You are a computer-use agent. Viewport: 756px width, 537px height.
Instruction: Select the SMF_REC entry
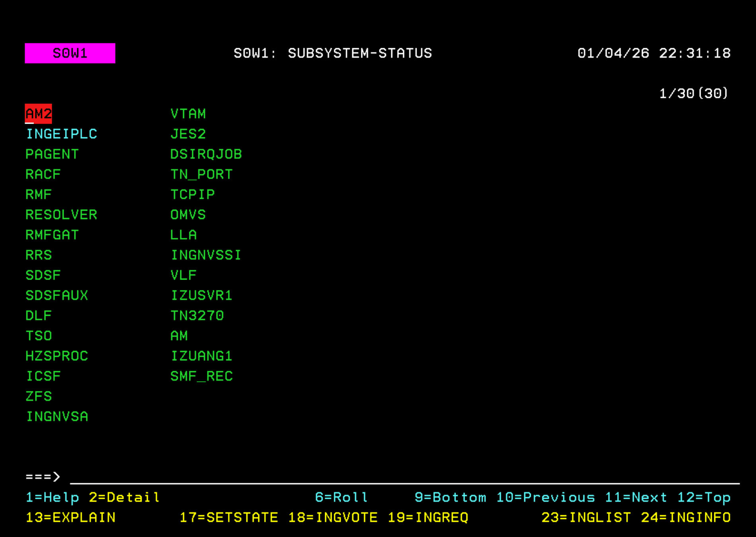tap(202, 376)
